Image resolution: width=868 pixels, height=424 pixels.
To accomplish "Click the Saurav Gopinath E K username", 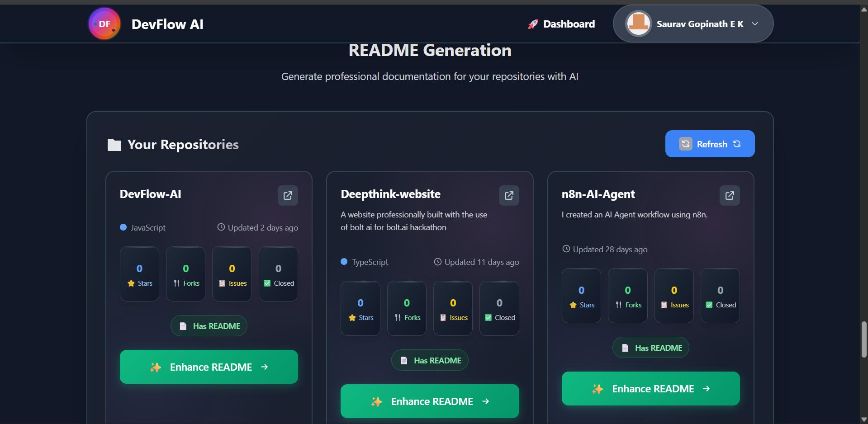I will point(700,24).
